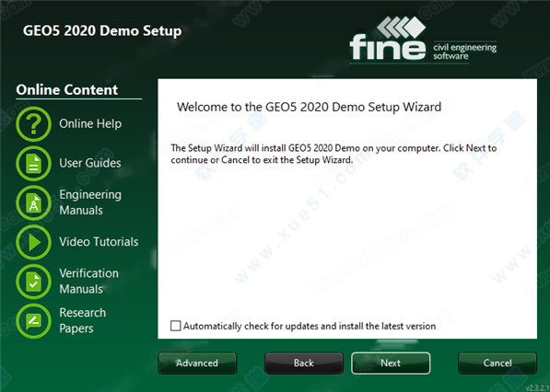The height and width of the screenshot is (392, 550).
Task: Click the Online Content heading
Action: pos(67,89)
